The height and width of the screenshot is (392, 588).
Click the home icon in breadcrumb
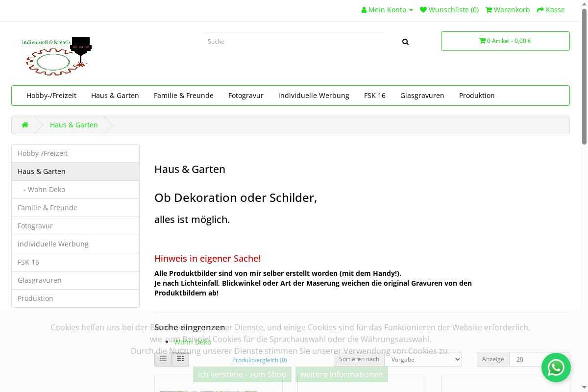click(x=25, y=125)
